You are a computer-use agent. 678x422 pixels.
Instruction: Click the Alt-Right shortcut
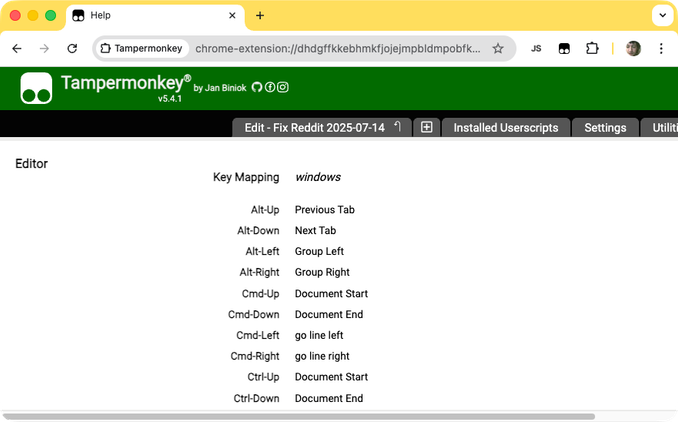pyautogui.click(x=259, y=272)
